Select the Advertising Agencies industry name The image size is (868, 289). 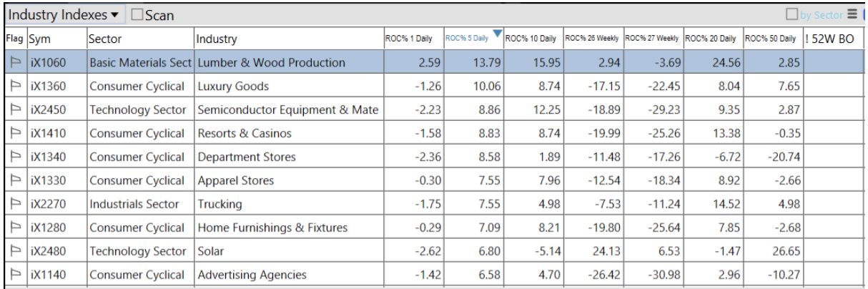[x=252, y=275]
